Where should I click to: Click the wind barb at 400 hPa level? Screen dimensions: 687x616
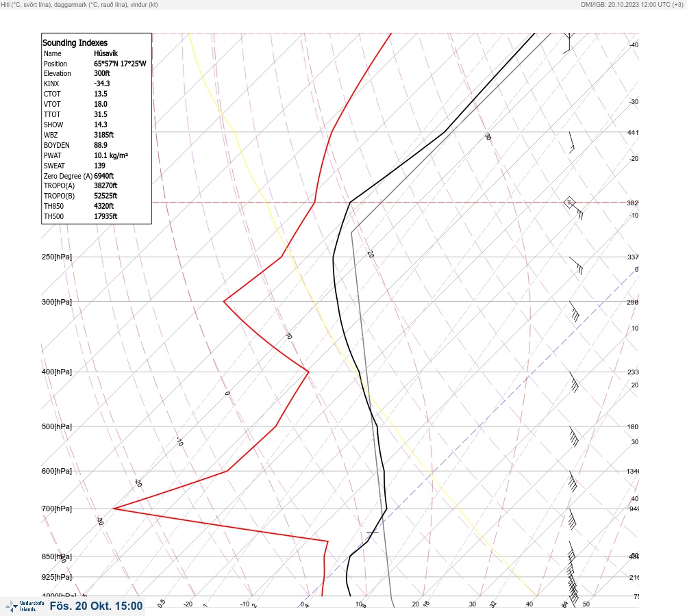[574, 382]
